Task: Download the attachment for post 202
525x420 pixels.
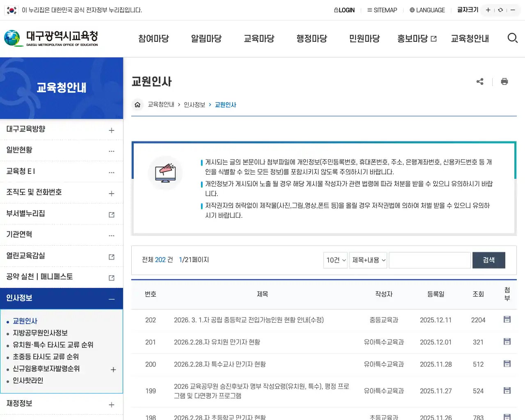Action: [507, 320]
